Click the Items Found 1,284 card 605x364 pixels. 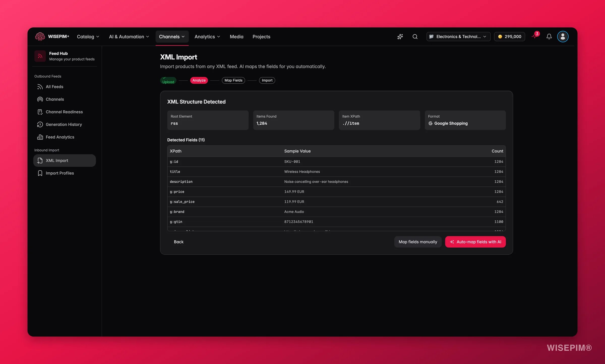tap(293, 120)
